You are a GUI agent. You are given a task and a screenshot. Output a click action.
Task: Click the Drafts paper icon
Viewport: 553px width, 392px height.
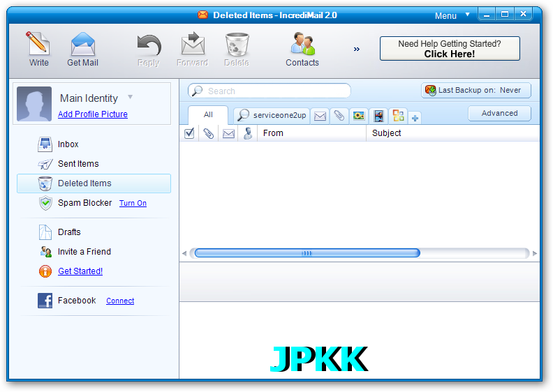click(45, 232)
